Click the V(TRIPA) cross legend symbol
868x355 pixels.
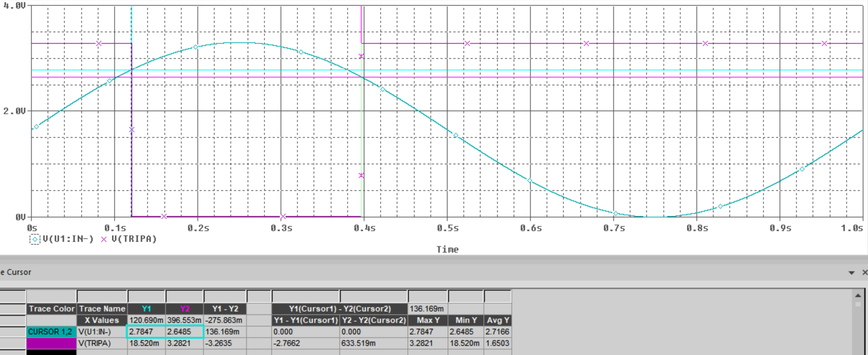[104, 239]
